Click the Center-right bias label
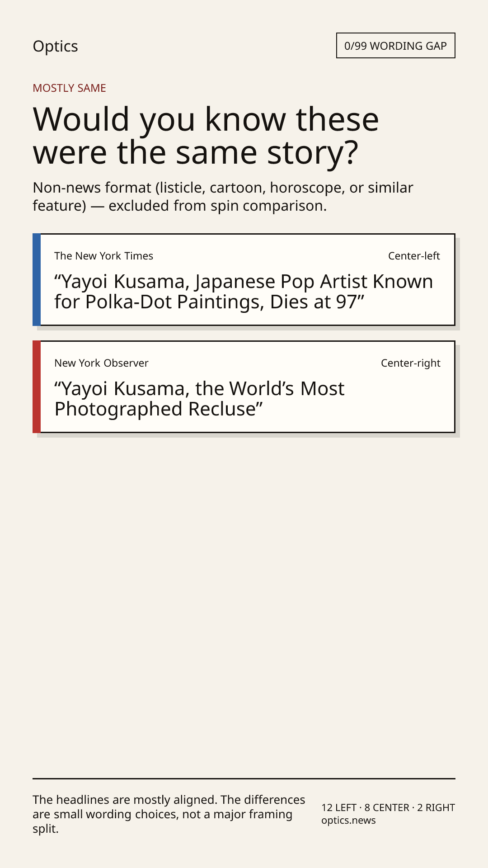 tap(410, 363)
